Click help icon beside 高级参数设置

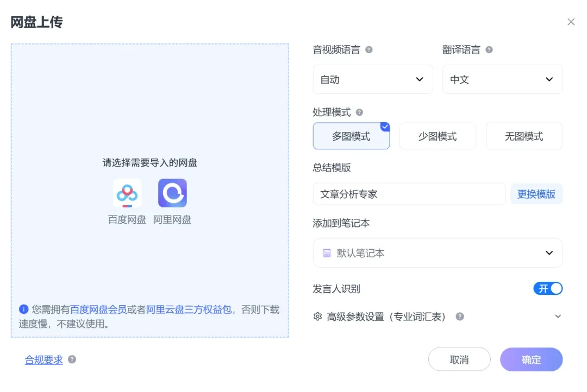click(x=460, y=317)
